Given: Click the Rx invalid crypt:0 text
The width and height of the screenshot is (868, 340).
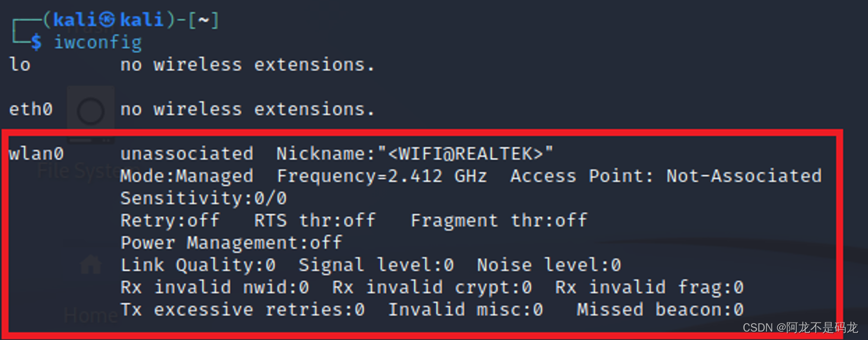Looking at the screenshot, I should click(432, 287).
